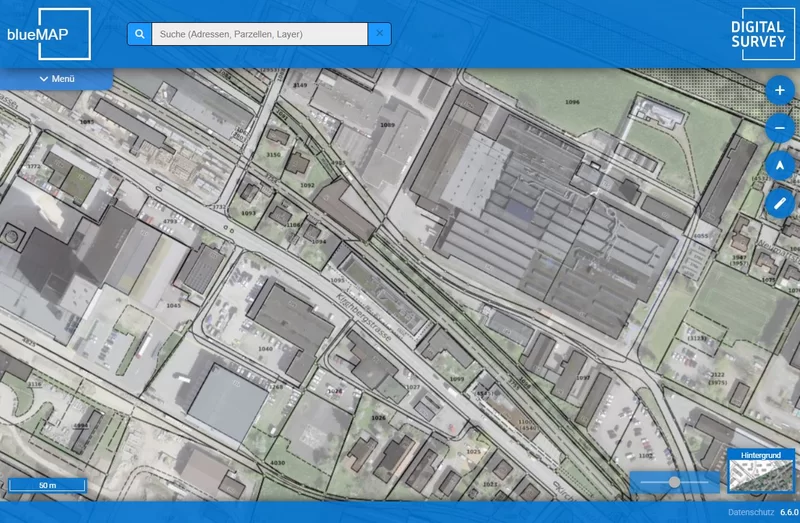Screen dimensions: 800x523
Task: Click parcel number 1097 label
Action: (583, 378)
